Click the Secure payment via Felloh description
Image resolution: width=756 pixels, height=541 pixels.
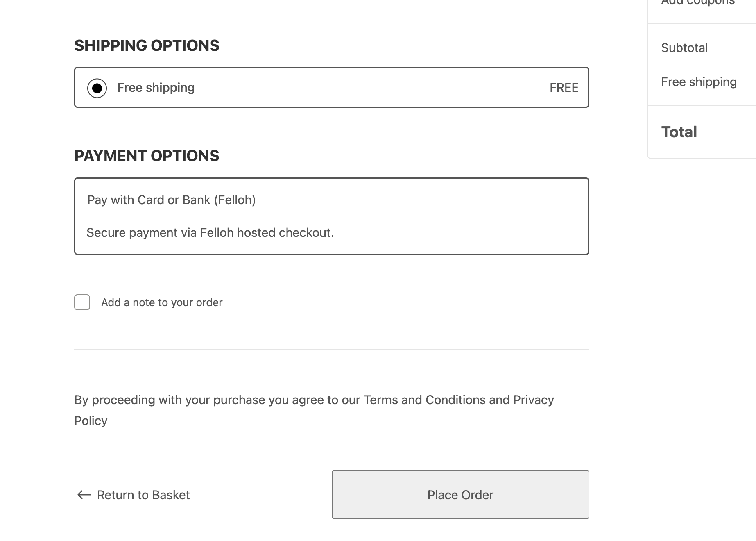click(x=210, y=233)
